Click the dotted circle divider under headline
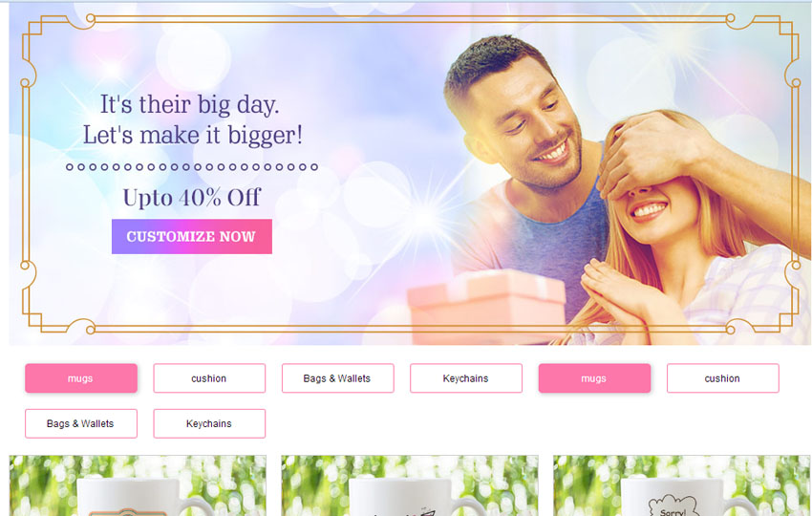 coord(192,167)
